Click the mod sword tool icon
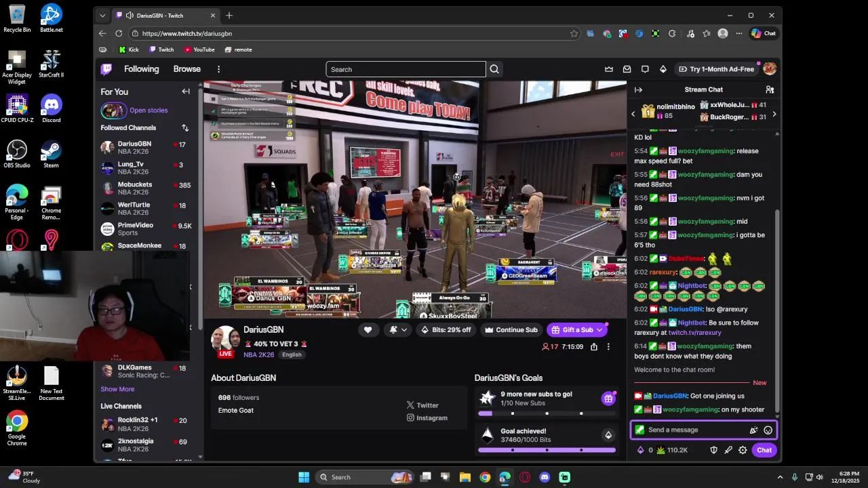 728,450
